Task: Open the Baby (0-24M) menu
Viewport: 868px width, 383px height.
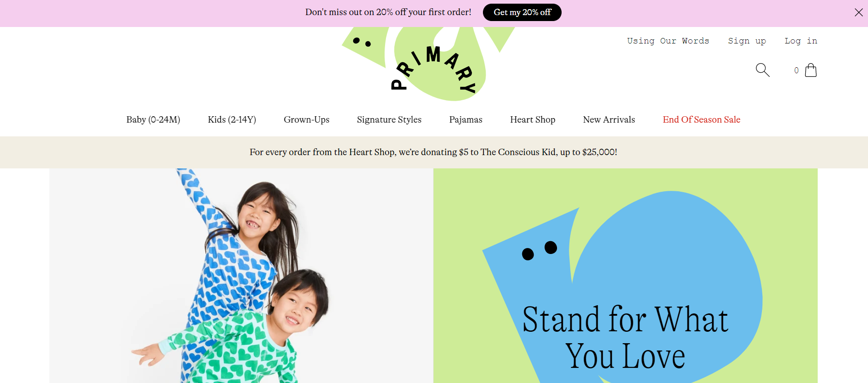Action: [x=153, y=119]
